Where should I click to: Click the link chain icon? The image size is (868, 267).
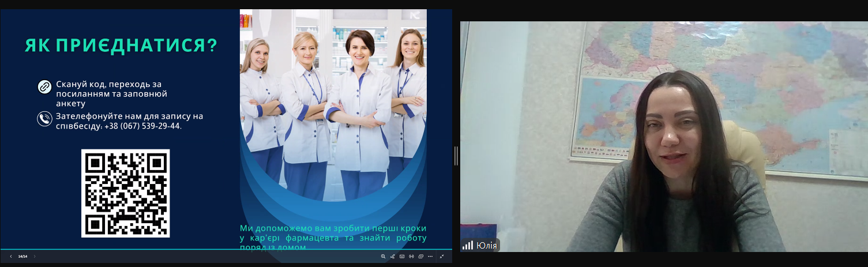click(44, 87)
